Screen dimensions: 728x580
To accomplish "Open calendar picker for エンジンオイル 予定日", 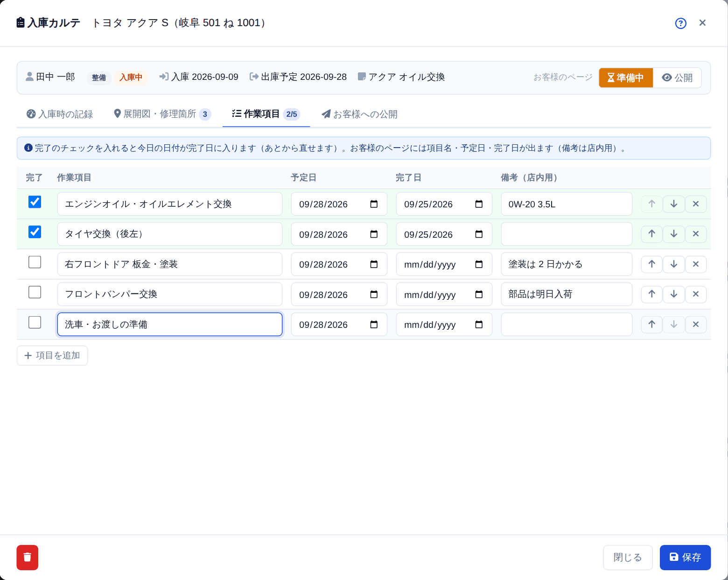I will tap(374, 204).
